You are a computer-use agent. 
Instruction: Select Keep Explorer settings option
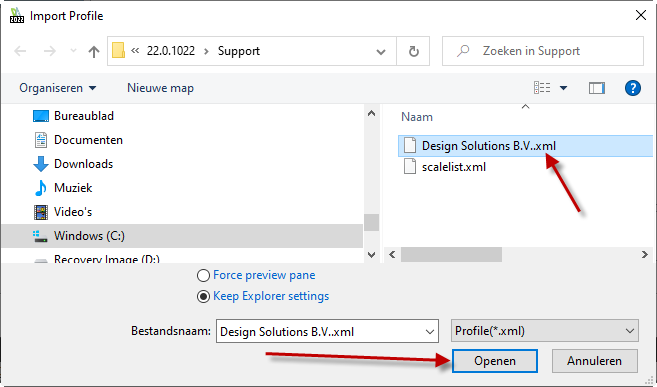point(263,296)
